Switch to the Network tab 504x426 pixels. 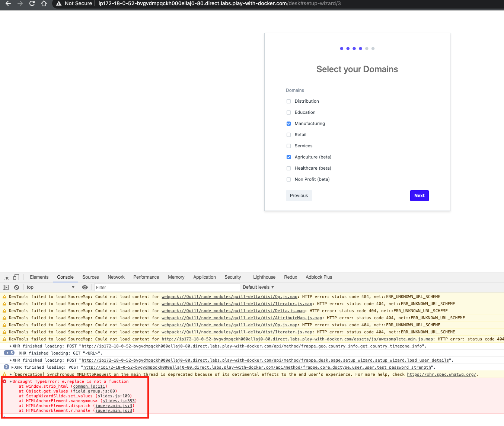[x=116, y=277]
